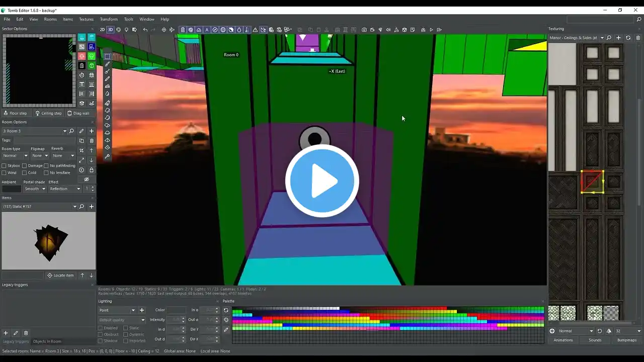This screenshot has width=644, height=362.
Task: Toggle the No pathfinding checkbox
Action: point(46,165)
